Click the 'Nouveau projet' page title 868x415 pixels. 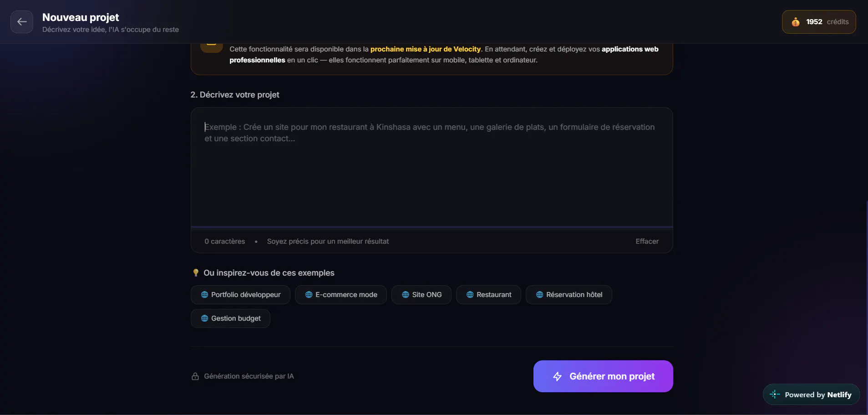coord(81,17)
